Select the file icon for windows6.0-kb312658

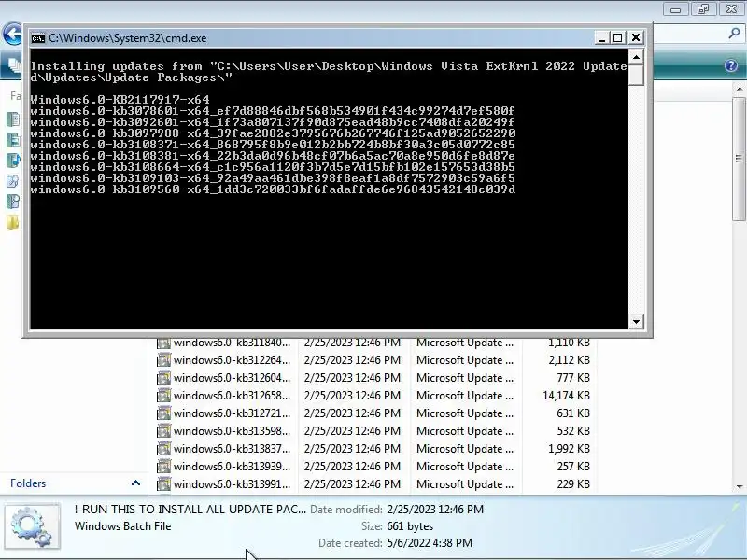click(x=163, y=396)
